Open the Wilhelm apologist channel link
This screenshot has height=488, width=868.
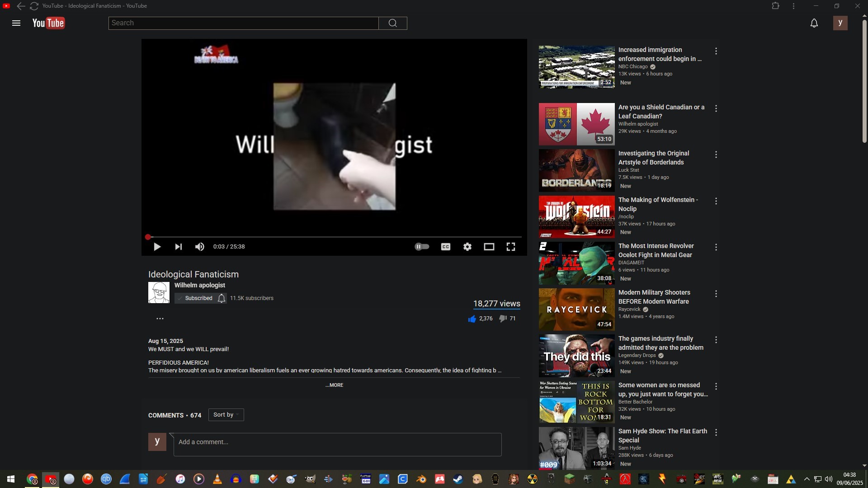[x=200, y=286]
